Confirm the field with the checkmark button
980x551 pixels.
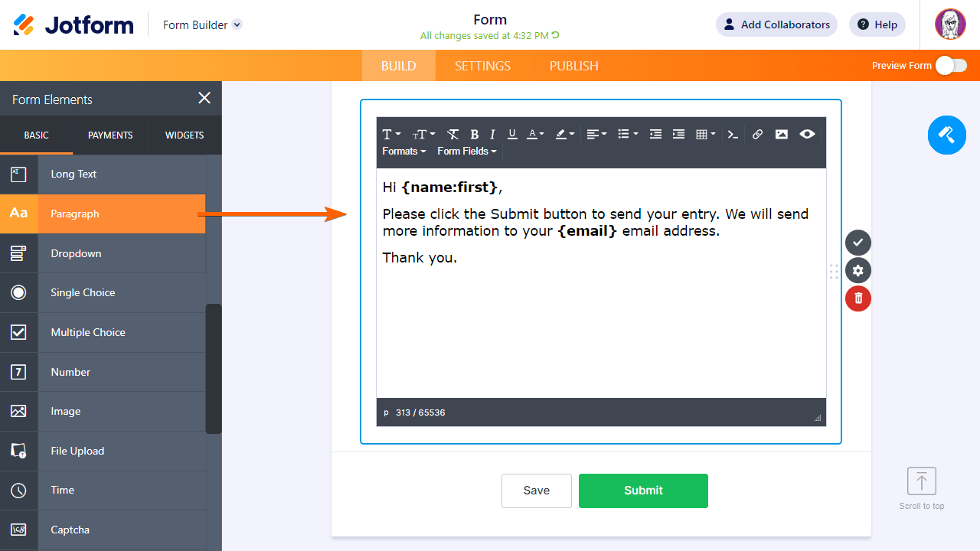857,243
